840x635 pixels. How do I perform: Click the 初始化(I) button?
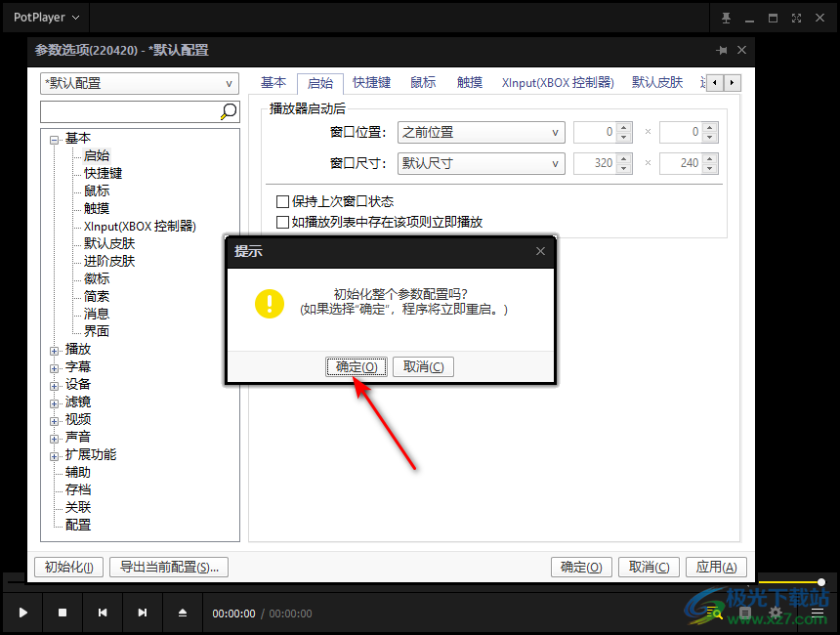pos(69,567)
